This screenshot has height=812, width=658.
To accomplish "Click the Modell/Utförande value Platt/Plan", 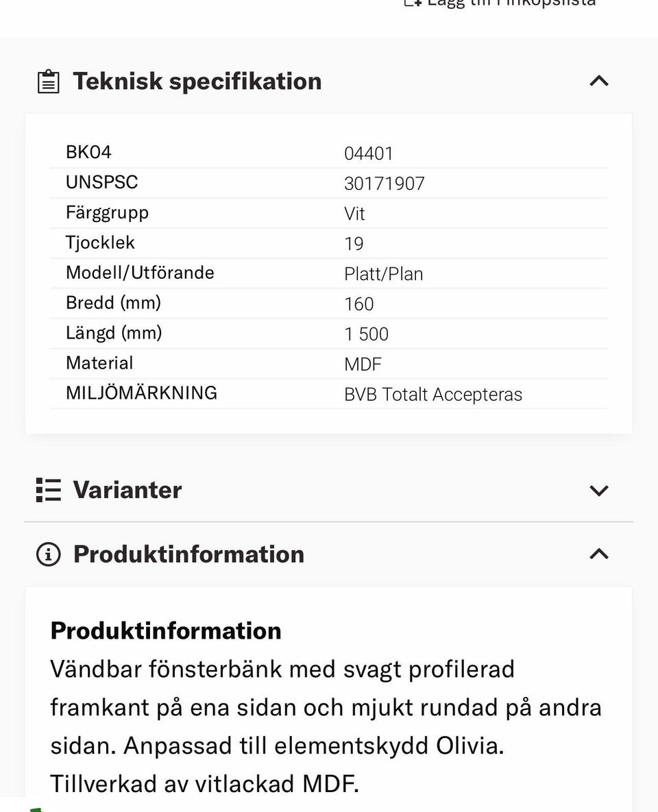I will (383, 274).
